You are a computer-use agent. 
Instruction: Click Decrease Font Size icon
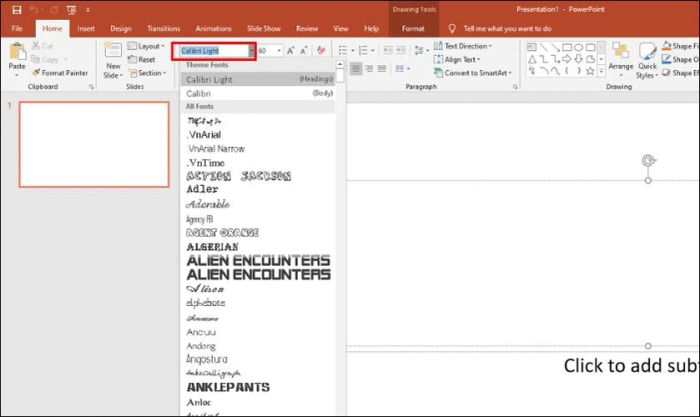[304, 50]
